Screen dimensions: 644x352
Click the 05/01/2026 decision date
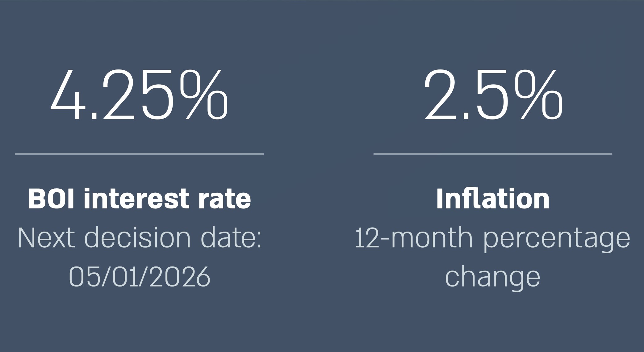(x=139, y=277)
